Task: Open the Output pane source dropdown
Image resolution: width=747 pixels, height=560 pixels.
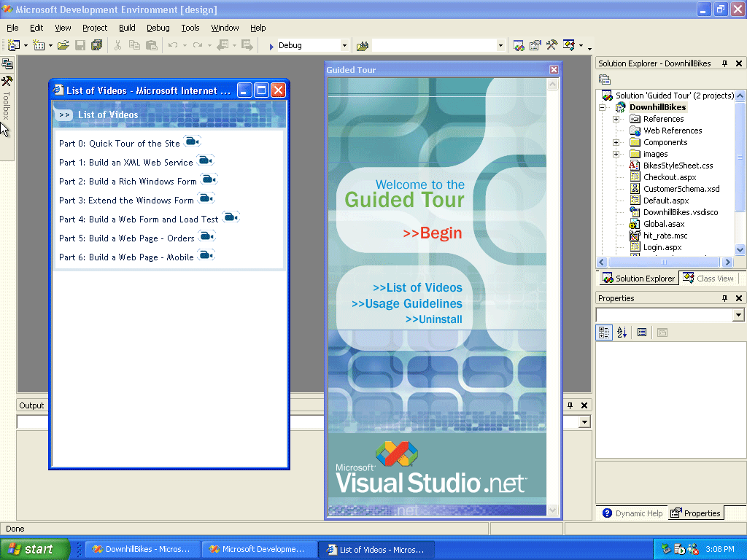Action: pos(584,422)
